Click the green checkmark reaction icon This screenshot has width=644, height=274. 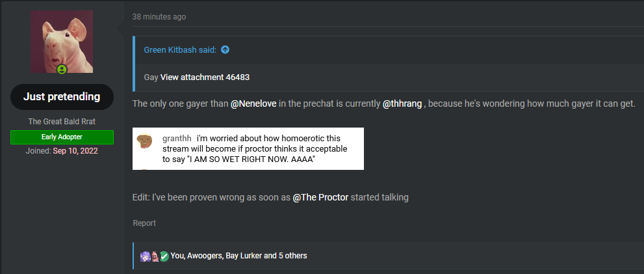pyautogui.click(x=164, y=256)
